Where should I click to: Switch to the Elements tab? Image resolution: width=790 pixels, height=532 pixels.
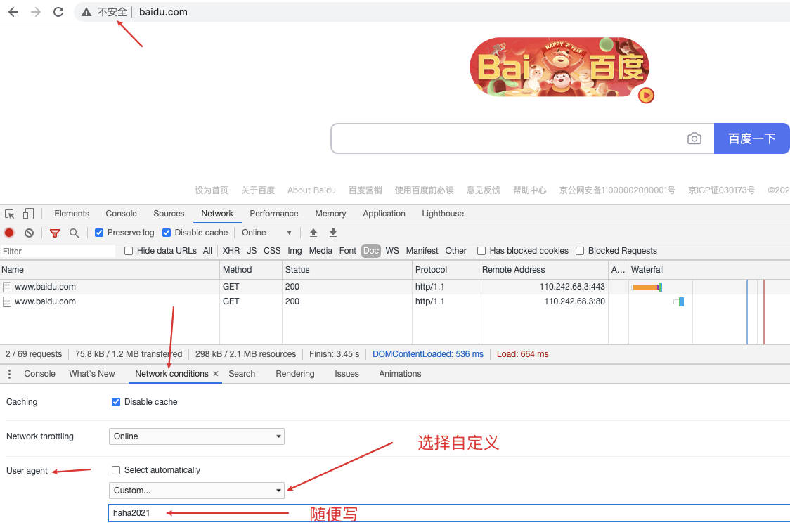tap(72, 214)
